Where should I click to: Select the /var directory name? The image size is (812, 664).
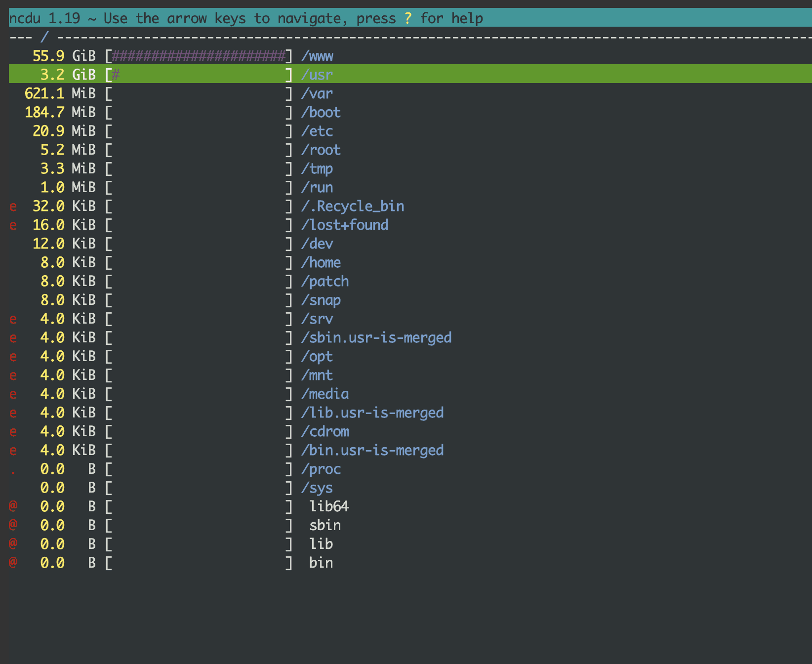coord(317,93)
